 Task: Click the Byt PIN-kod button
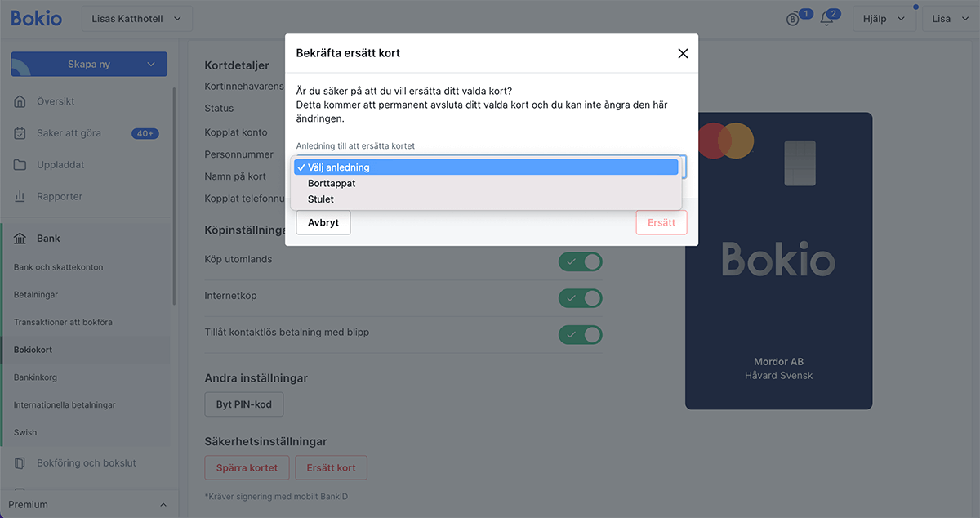point(243,404)
